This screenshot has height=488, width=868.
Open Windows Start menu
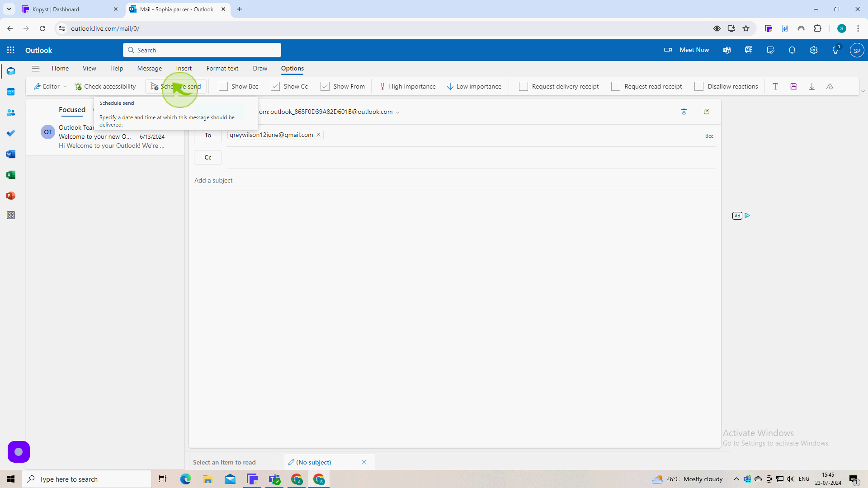(11, 479)
